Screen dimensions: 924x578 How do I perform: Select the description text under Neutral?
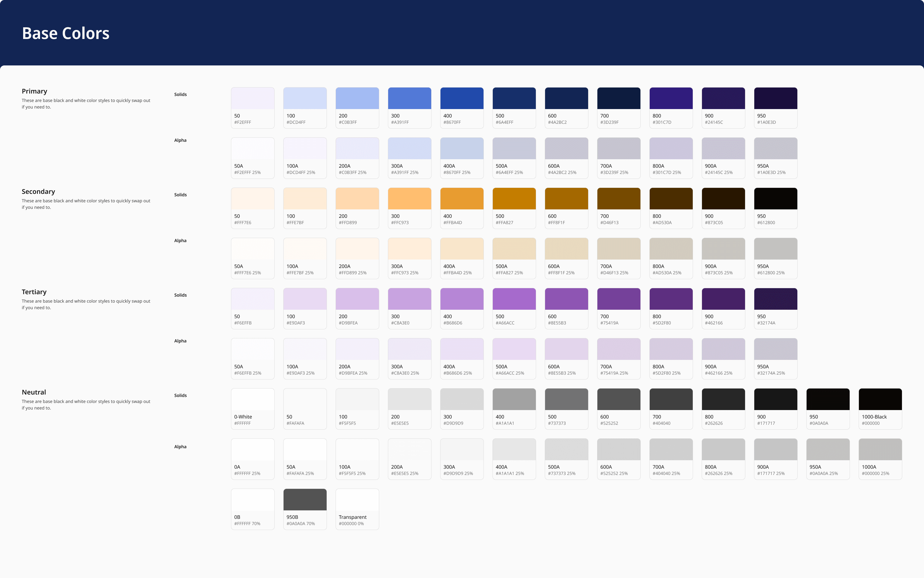click(x=86, y=404)
